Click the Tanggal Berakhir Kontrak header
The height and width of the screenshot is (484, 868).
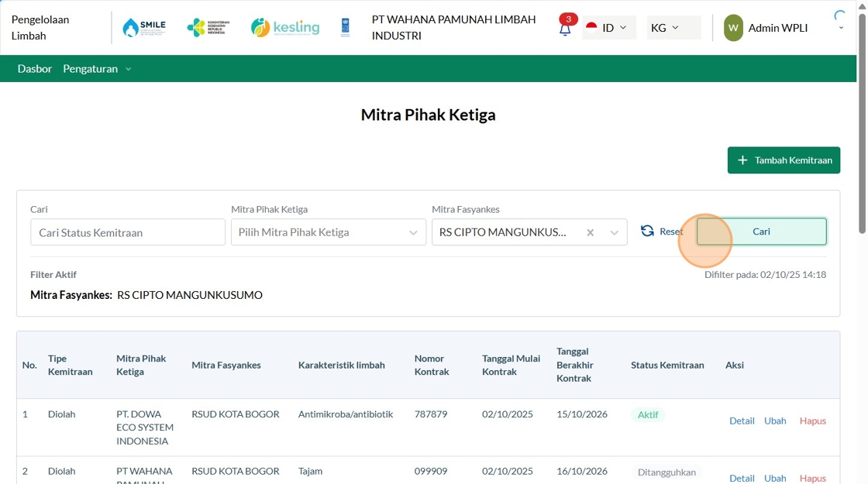pyautogui.click(x=574, y=365)
